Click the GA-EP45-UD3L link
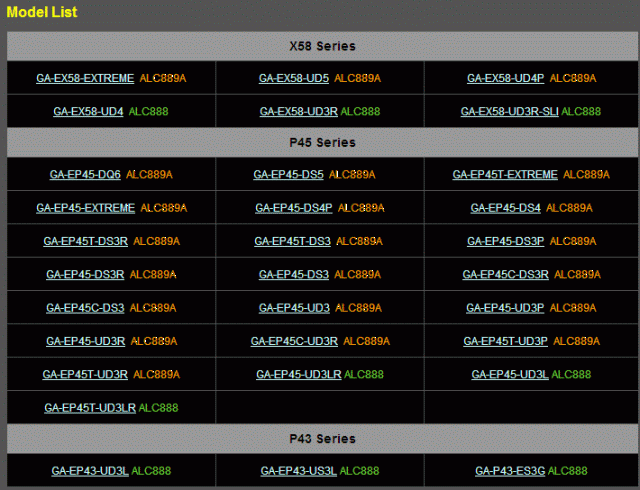Screen dimensions: 640x490 click(510, 374)
